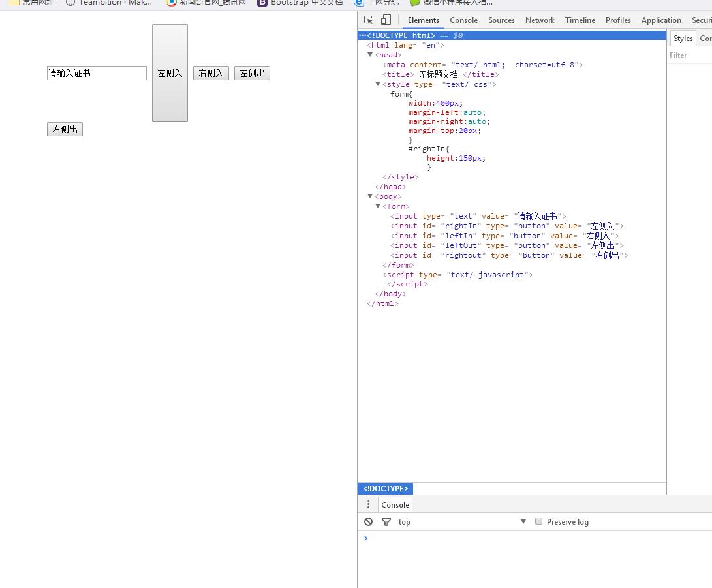The width and height of the screenshot is (712, 588).
Task: Clear the console with the block icon
Action: tap(368, 521)
